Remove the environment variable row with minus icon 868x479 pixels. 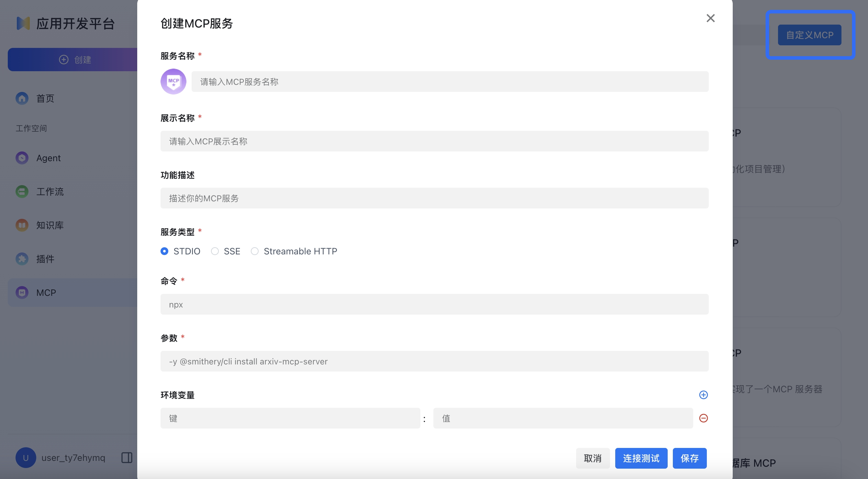click(x=704, y=418)
